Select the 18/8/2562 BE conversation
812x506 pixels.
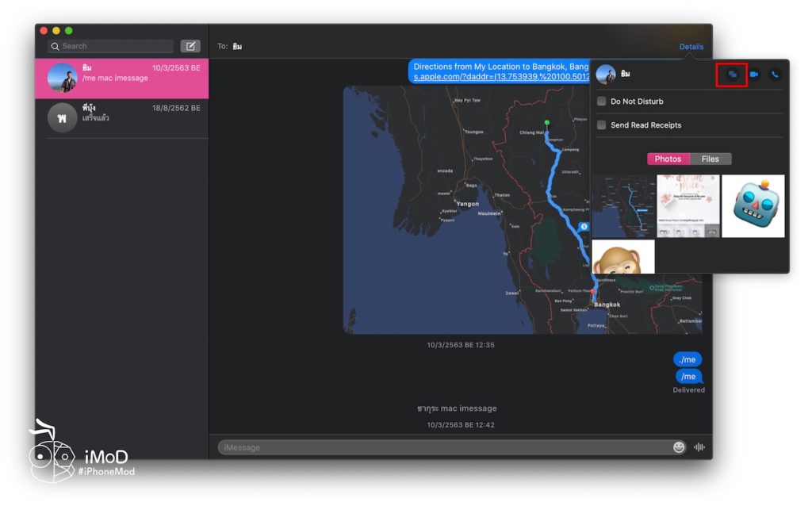(121, 113)
